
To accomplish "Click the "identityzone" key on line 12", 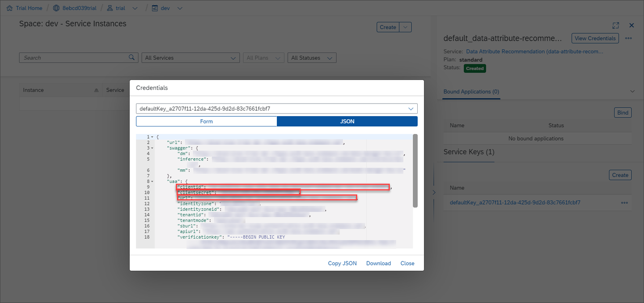I will tap(197, 204).
